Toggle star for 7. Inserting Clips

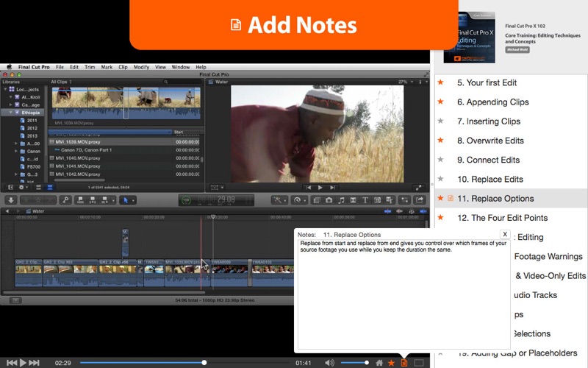440,121
